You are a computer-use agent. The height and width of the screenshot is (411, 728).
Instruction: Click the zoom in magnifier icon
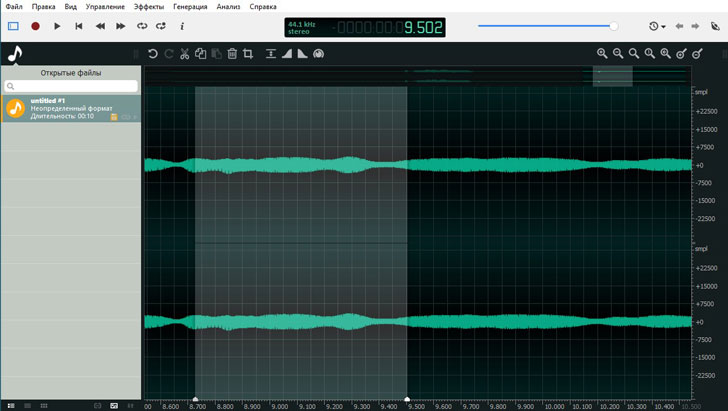coord(602,54)
